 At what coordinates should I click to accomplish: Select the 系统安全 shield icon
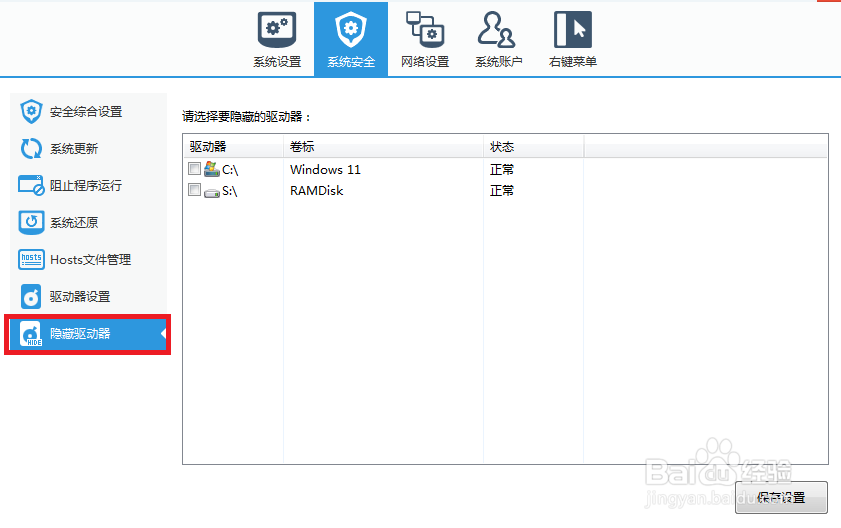[351, 30]
